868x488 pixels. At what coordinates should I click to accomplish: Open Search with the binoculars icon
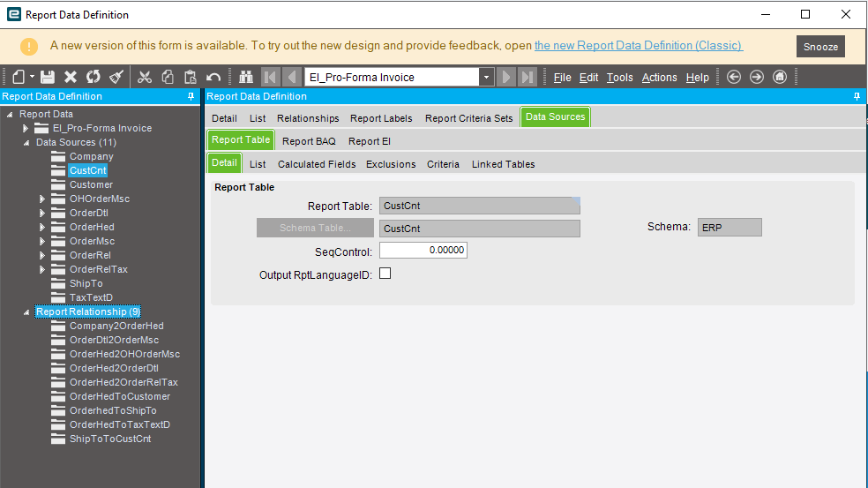coord(246,77)
